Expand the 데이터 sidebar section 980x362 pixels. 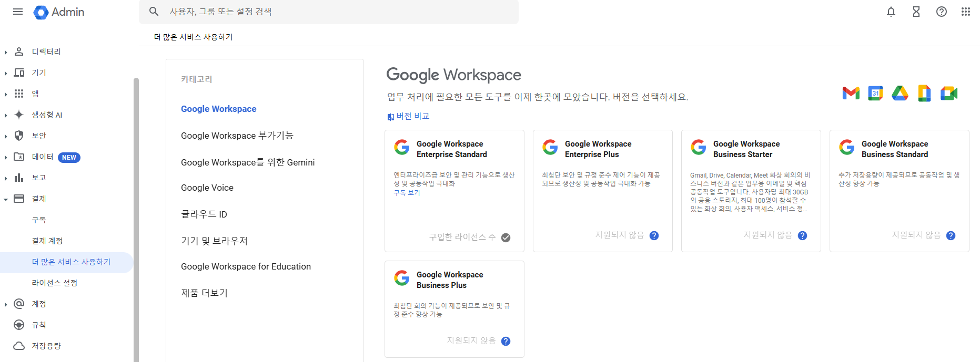coord(5,157)
